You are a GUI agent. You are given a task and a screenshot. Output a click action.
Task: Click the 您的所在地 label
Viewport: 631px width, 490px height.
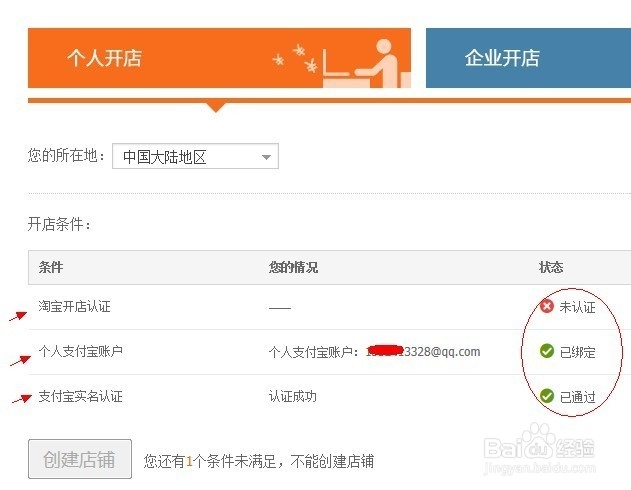(x=66, y=155)
